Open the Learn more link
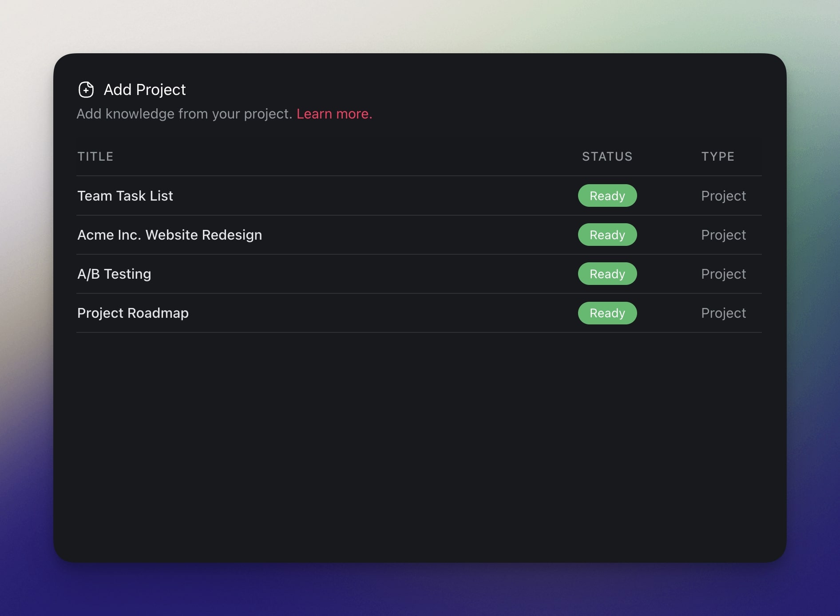Screen dimensions: 840x616 pos(334,114)
